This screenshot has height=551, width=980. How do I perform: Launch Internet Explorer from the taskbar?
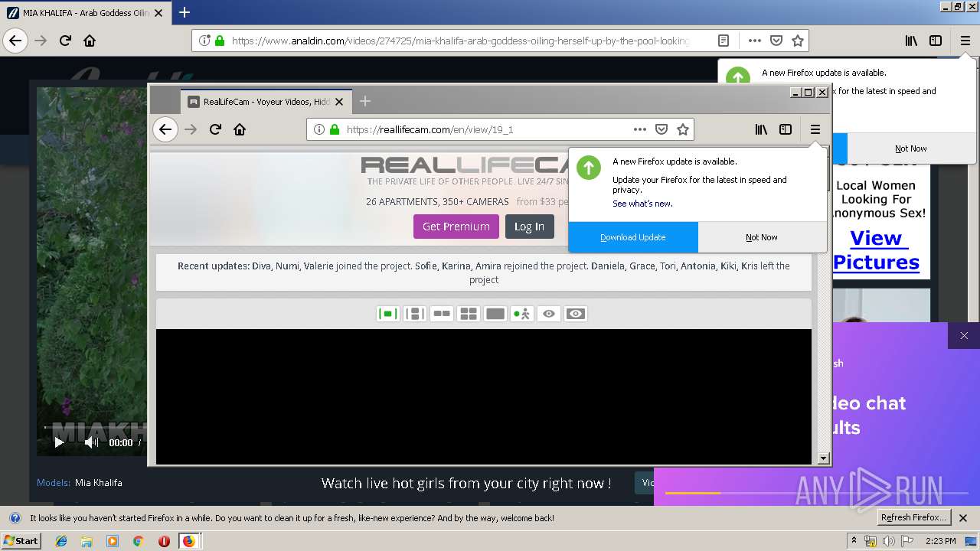(61, 541)
